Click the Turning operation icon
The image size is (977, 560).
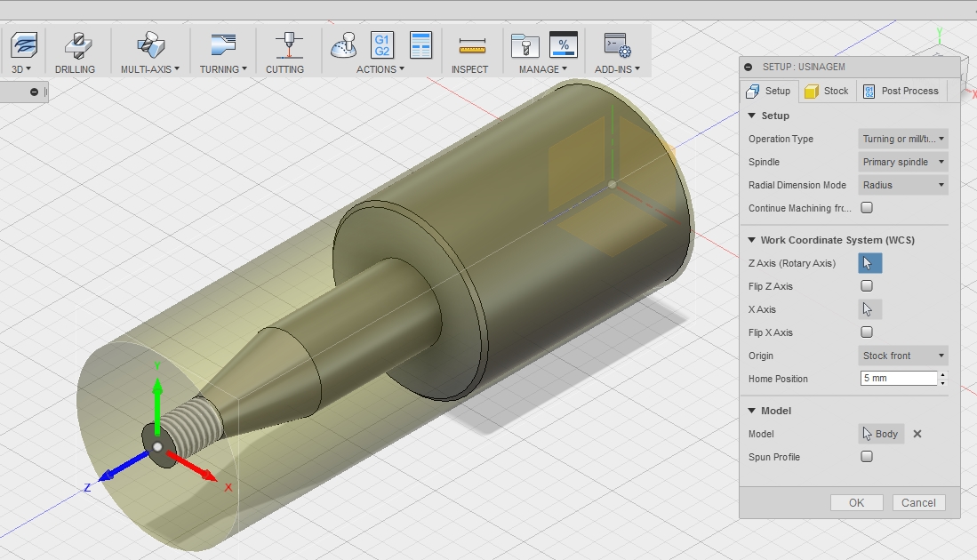[x=223, y=45]
